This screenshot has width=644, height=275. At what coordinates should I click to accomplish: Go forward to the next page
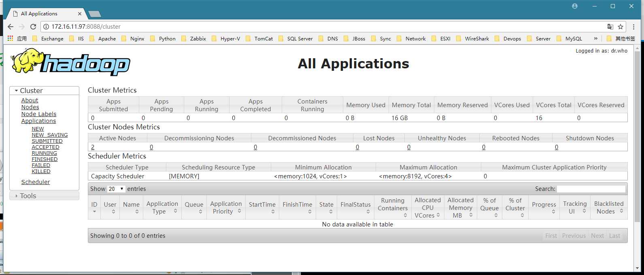22,27
